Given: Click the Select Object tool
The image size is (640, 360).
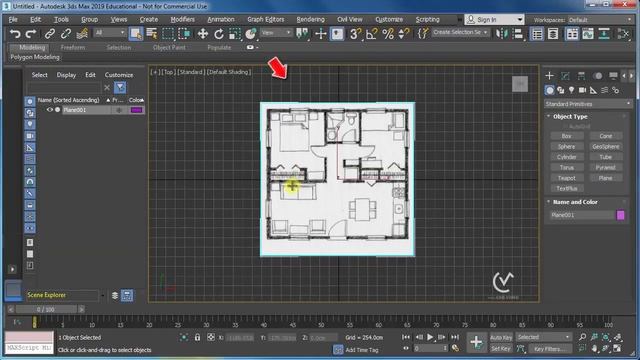Looking at the screenshot, I should (136, 33).
